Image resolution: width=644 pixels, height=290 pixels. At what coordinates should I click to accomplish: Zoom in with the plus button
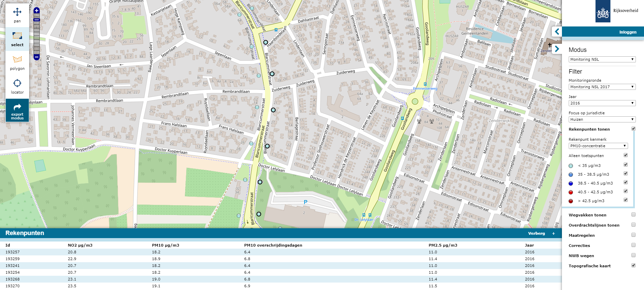coord(37,11)
